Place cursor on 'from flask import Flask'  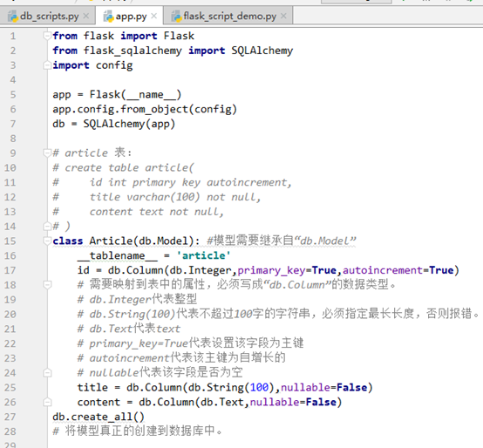click(123, 36)
